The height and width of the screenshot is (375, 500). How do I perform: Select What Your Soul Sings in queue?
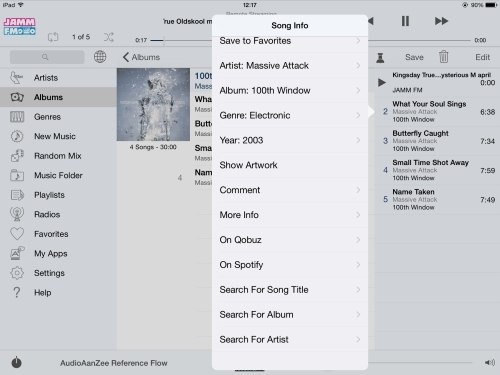(x=437, y=112)
